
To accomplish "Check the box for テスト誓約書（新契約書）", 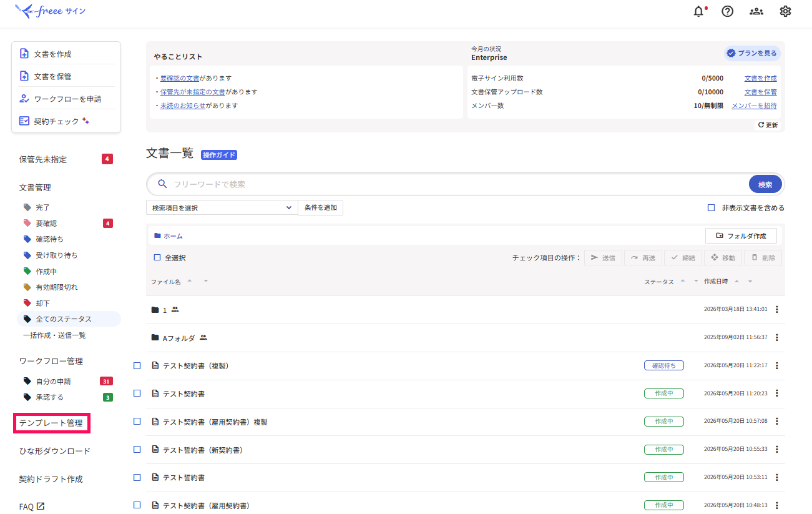I will click(137, 449).
